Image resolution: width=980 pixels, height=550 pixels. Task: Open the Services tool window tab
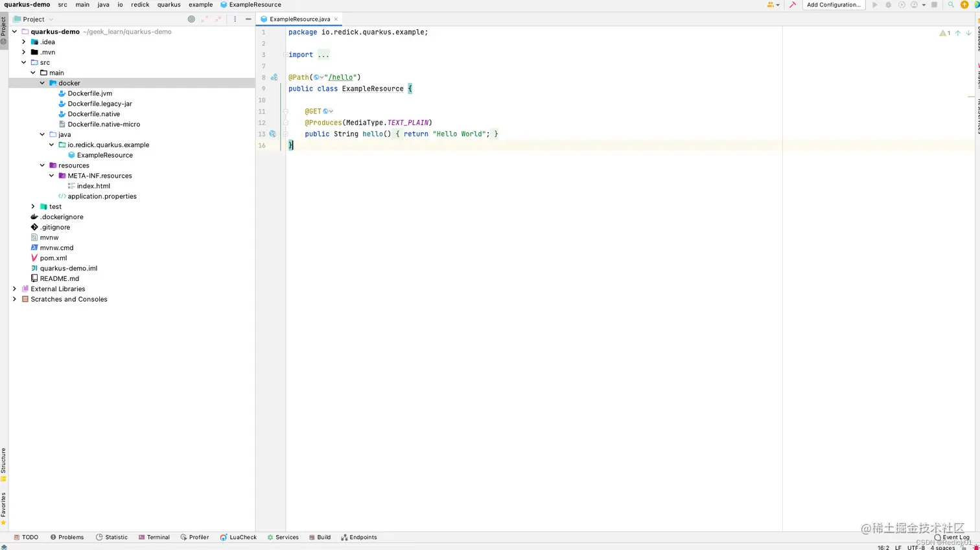coord(283,537)
